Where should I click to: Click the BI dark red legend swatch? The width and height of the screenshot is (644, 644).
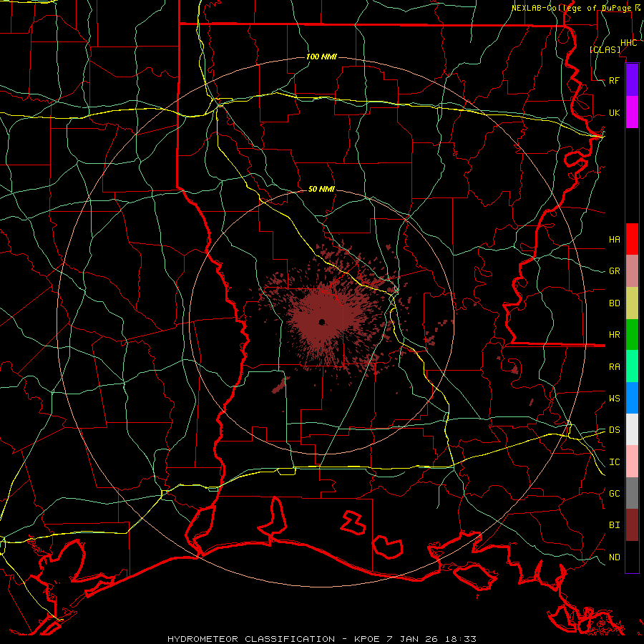632,525
